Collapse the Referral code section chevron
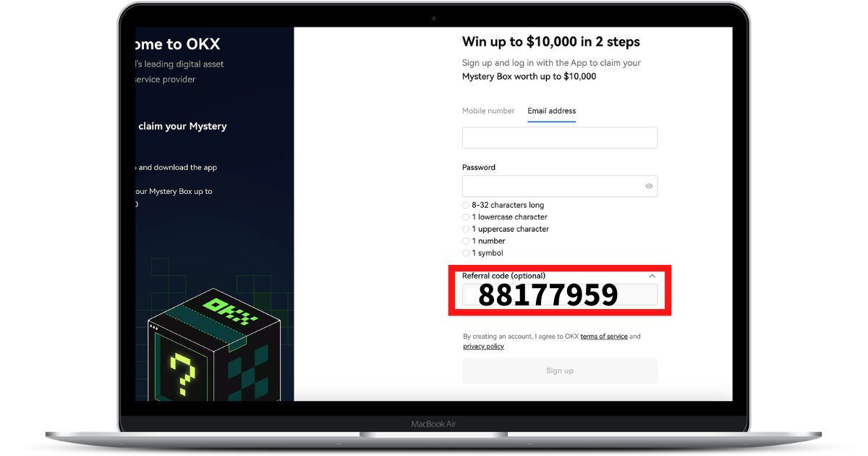 (x=652, y=276)
